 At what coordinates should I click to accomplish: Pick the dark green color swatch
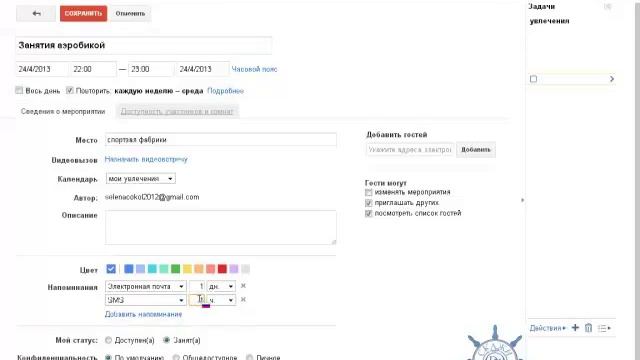(176, 269)
